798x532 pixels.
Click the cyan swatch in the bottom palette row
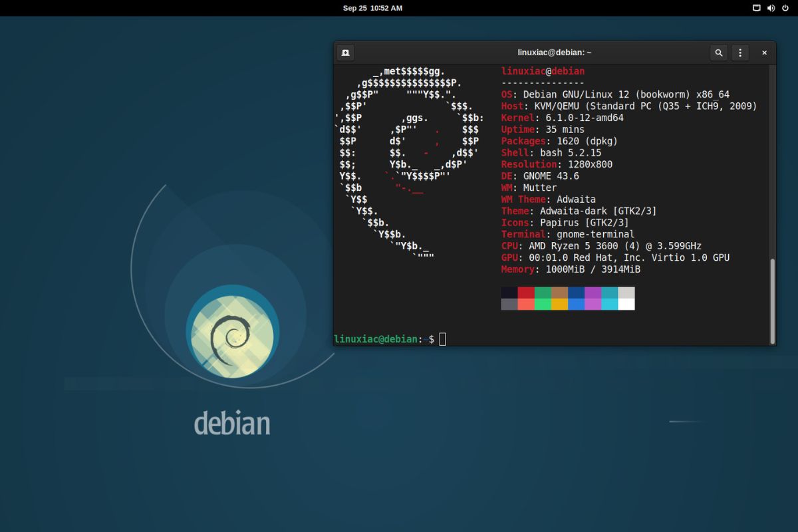609,304
